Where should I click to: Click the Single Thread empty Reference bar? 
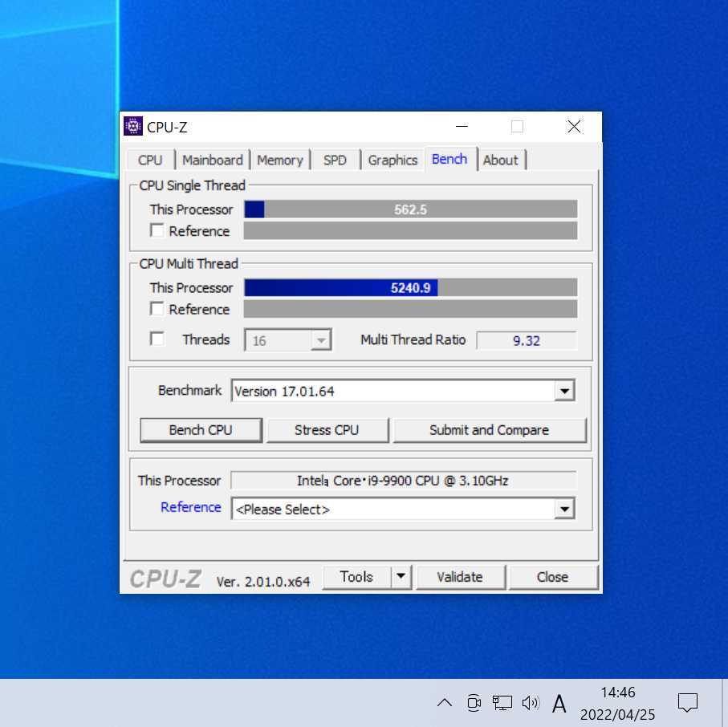pos(411,231)
